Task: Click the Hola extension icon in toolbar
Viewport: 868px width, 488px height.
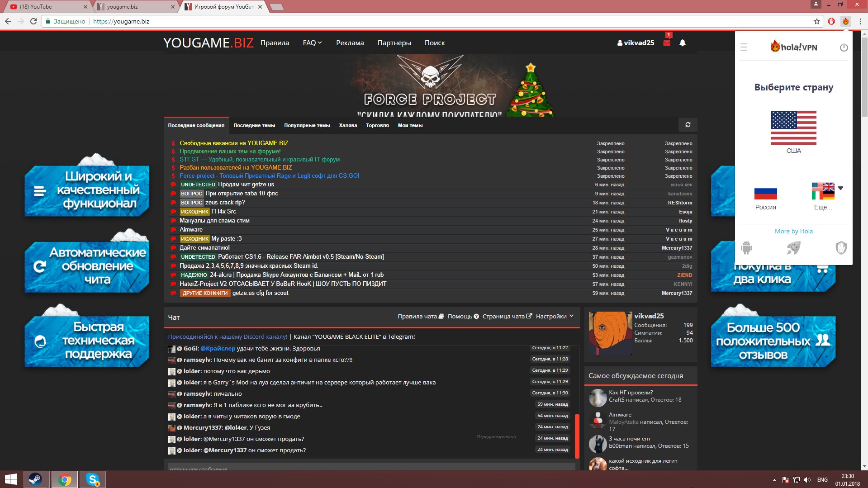Action: point(845,21)
